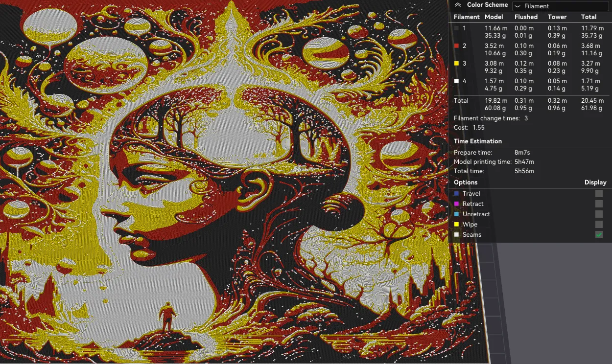Screen dimensions: 612x364
Task: Click the Model column header
Action: [x=494, y=17]
